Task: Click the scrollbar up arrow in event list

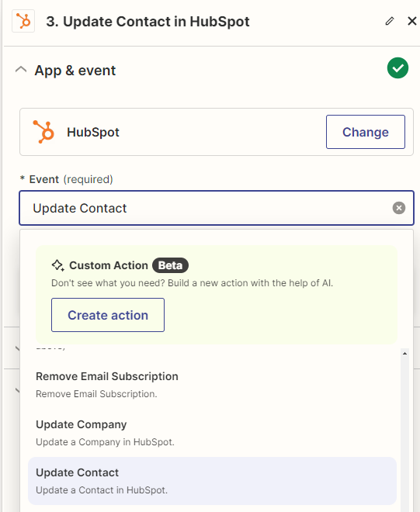Action: pos(405,353)
